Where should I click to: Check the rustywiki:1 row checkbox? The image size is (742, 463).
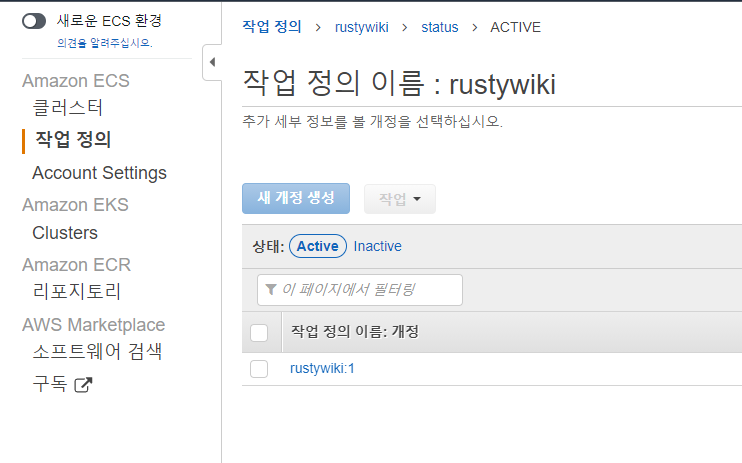pos(259,369)
